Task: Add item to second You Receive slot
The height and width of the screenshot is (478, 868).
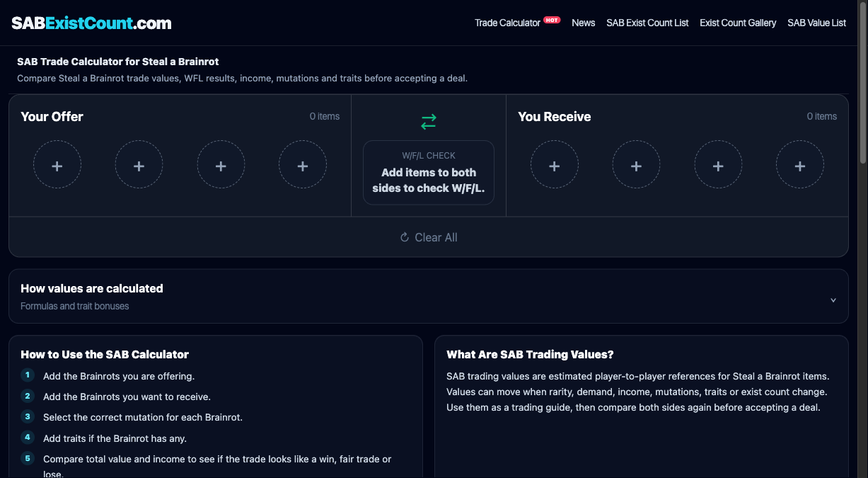Action: tap(636, 164)
